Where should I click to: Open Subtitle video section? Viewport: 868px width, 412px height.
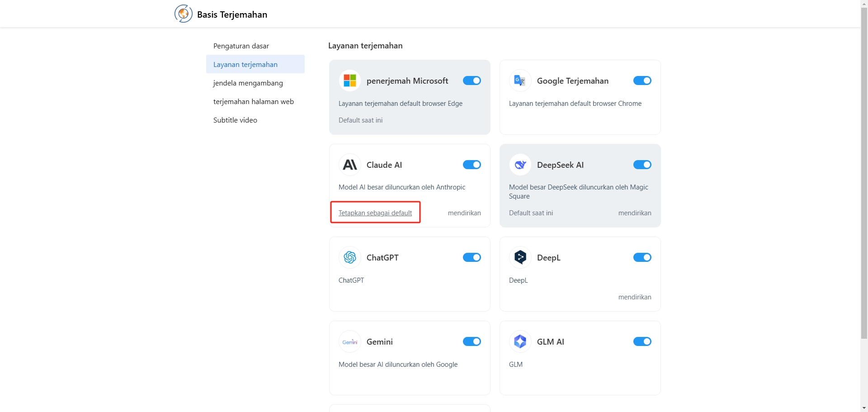(255, 120)
